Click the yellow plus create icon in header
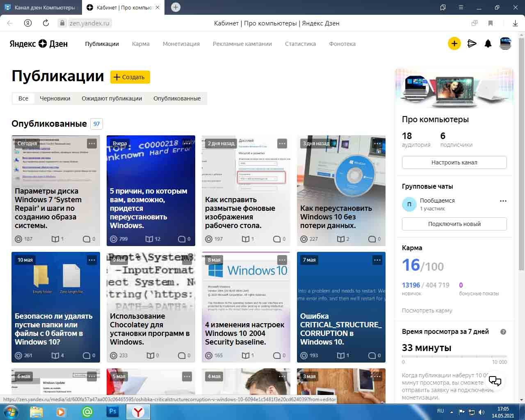The image size is (525, 420). [x=454, y=43]
